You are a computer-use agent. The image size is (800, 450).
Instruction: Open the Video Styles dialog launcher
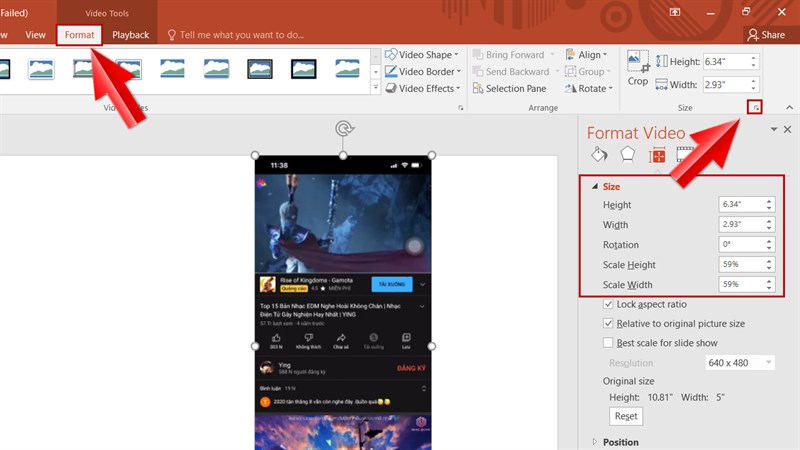click(x=461, y=108)
